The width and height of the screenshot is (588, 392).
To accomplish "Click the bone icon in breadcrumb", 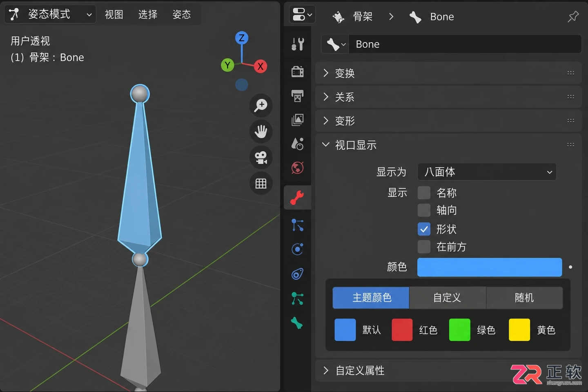I will click(415, 17).
